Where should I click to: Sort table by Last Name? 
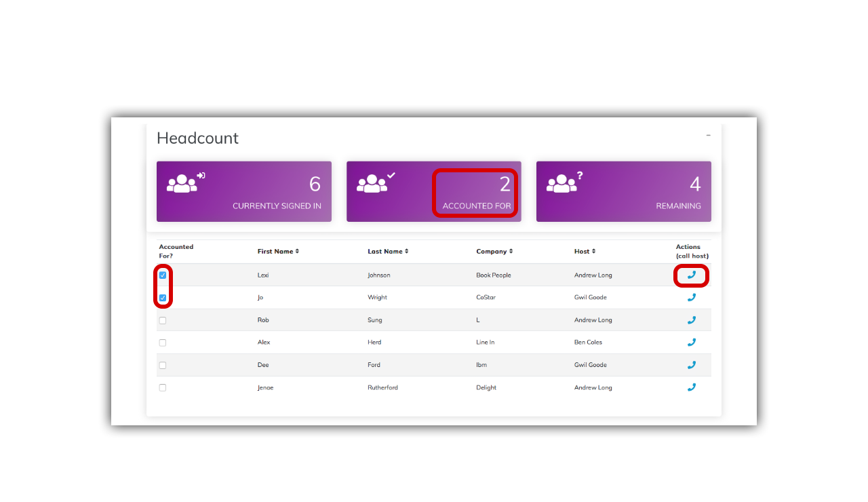click(x=388, y=251)
